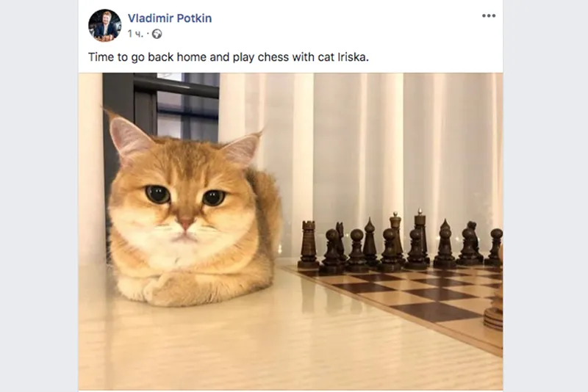Click the Vladimir Potkin name link
The image size is (588, 392).
click(x=170, y=18)
